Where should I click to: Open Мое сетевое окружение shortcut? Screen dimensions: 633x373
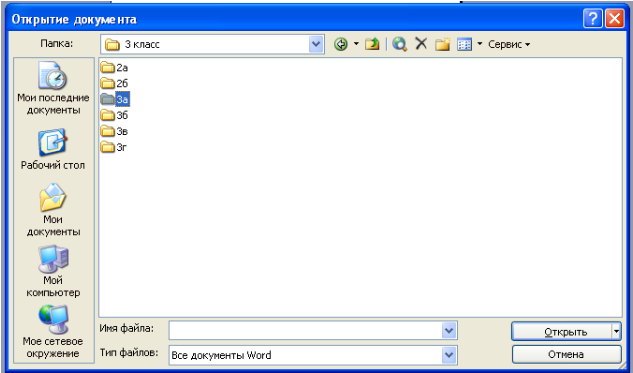(53, 332)
